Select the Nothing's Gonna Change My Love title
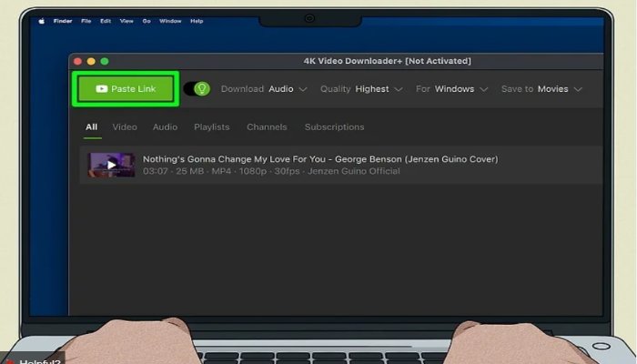 [x=320, y=159]
